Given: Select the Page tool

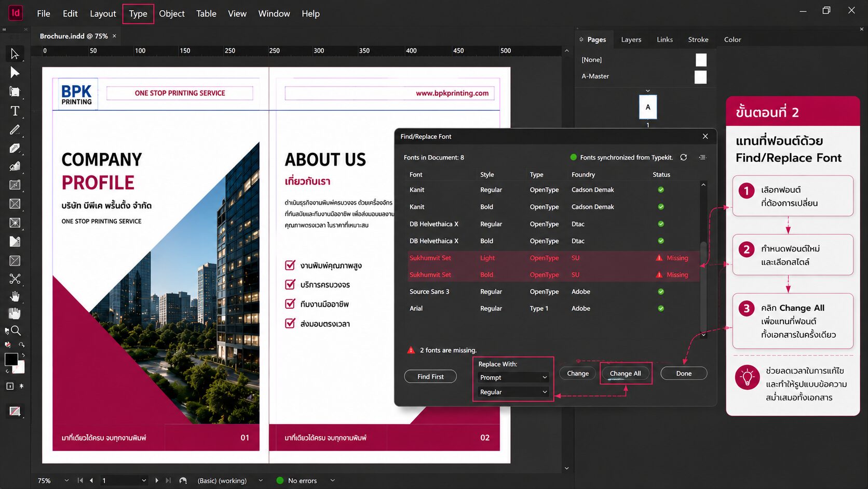Looking at the screenshot, I should coord(15,91).
